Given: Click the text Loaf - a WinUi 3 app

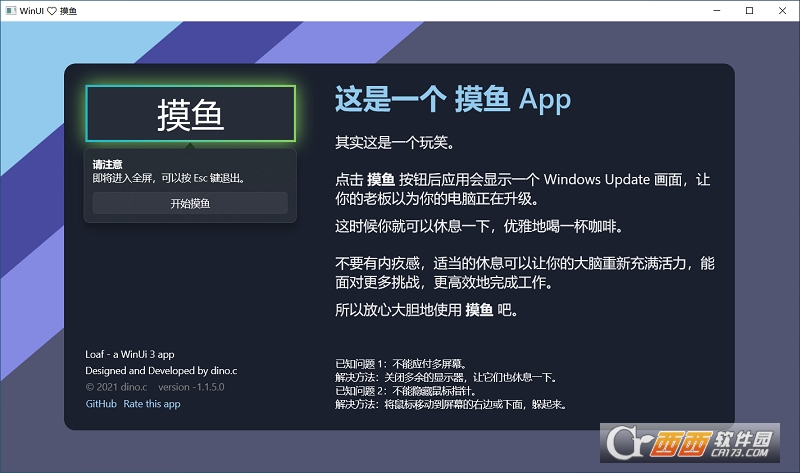Looking at the screenshot, I should click(130, 354).
